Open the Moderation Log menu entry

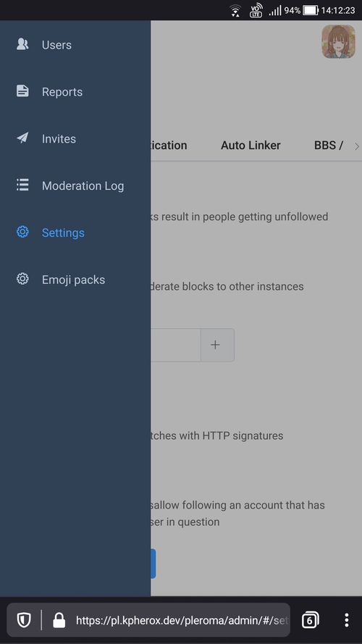click(83, 185)
